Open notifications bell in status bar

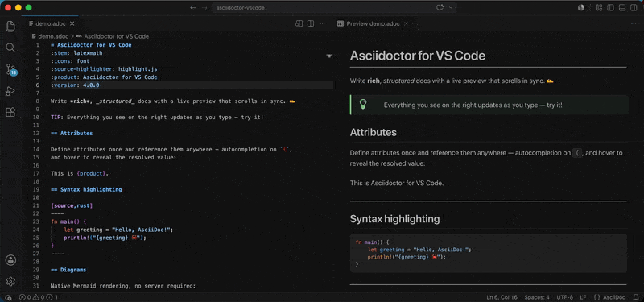pos(635,297)
